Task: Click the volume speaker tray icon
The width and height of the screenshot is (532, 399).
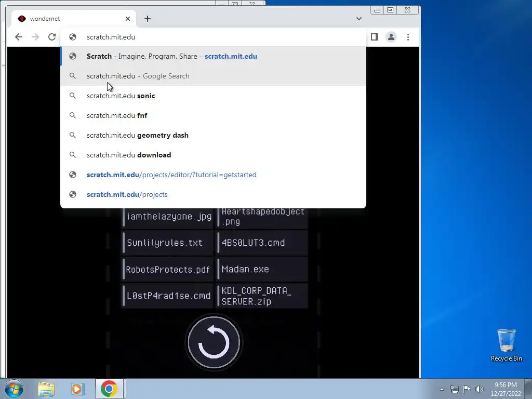Action: pyautogui.click(x=480, y=389)
